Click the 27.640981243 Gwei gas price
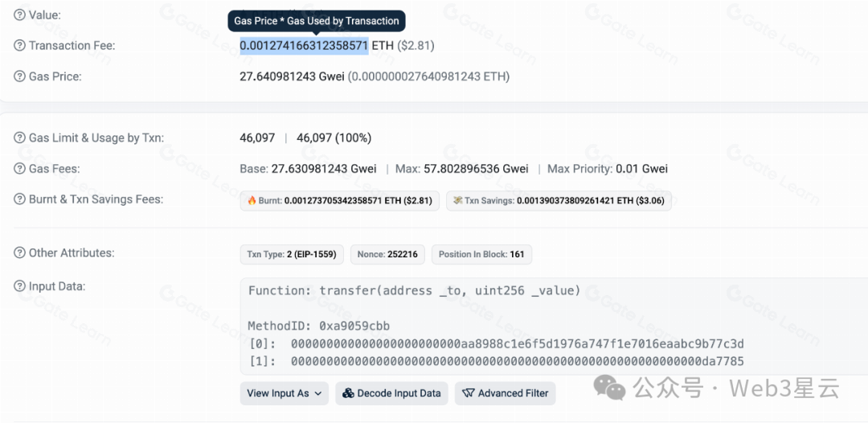868x423 pixels. tap(292, 76)
